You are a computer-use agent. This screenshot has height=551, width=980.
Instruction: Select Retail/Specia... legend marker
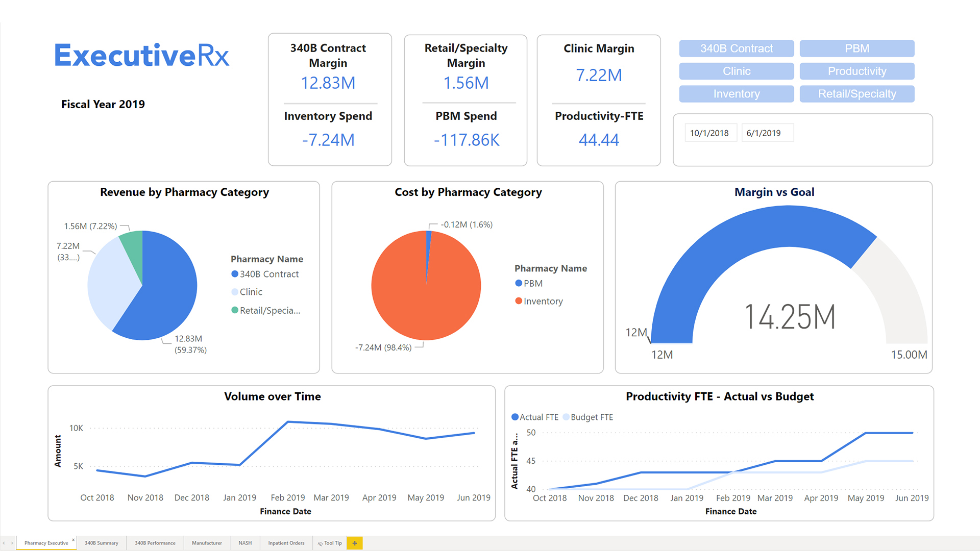(x=235, y=310)
